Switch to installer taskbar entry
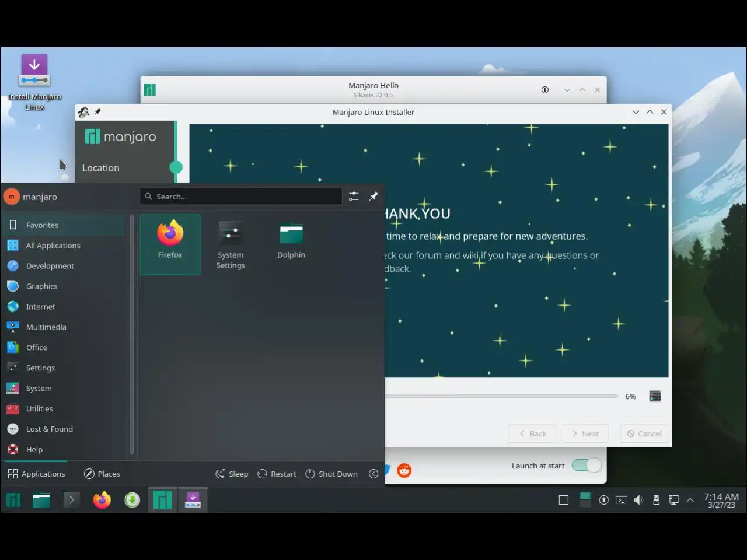Screen dimensions: 747x560 193,500
